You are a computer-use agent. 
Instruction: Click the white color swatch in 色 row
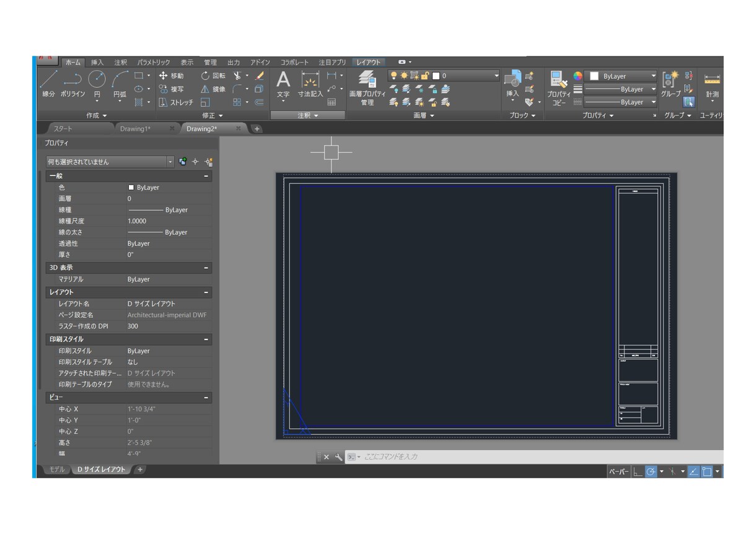tap(131, 187)
